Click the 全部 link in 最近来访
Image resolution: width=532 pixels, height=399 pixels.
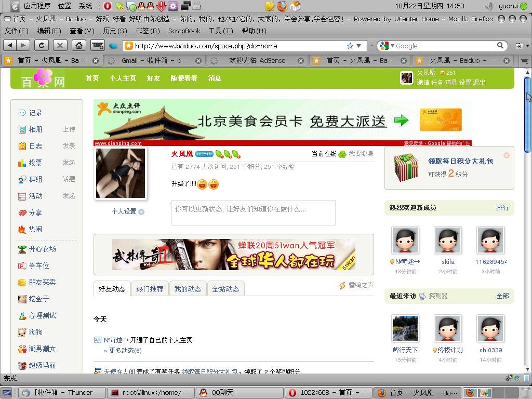[502, 296]
